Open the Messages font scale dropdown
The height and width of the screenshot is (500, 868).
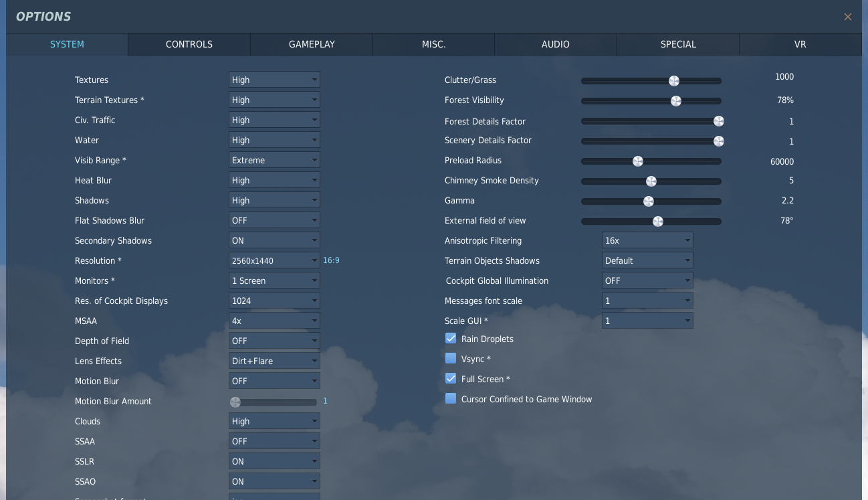(x=647, y=301)
